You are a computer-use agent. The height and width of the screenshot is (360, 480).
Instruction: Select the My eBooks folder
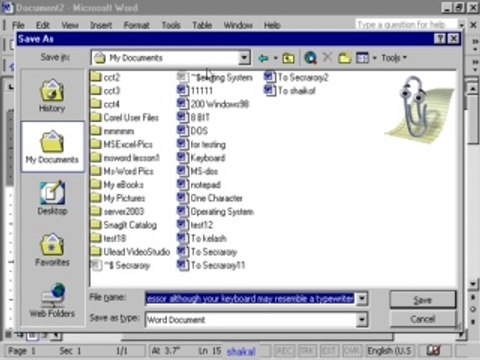coord(117,185)
